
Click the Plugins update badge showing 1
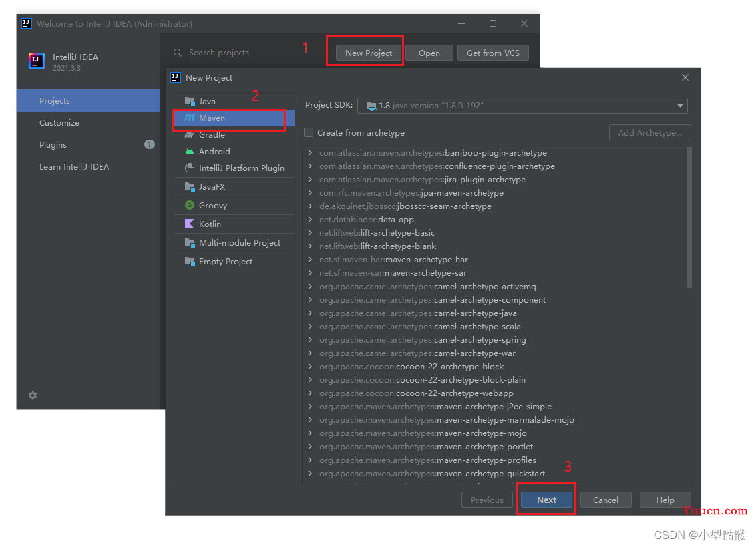point(150,144)
